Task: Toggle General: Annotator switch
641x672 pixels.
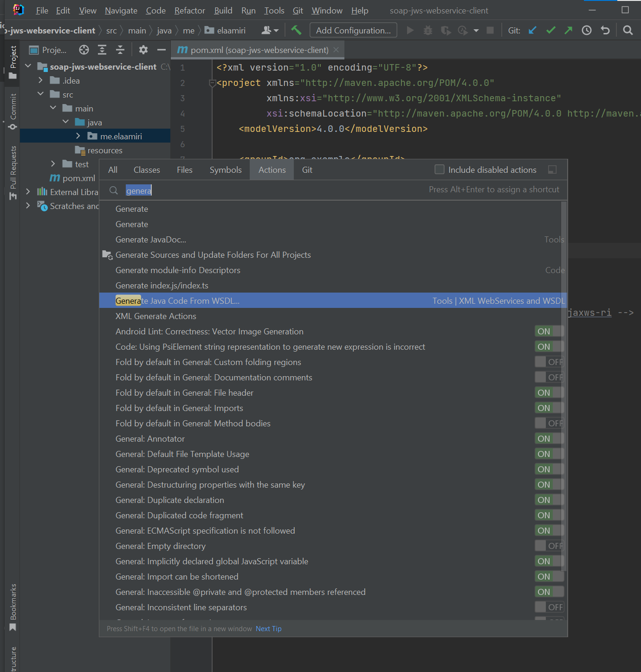Action: pyautogui.click(x=549, y=438)
